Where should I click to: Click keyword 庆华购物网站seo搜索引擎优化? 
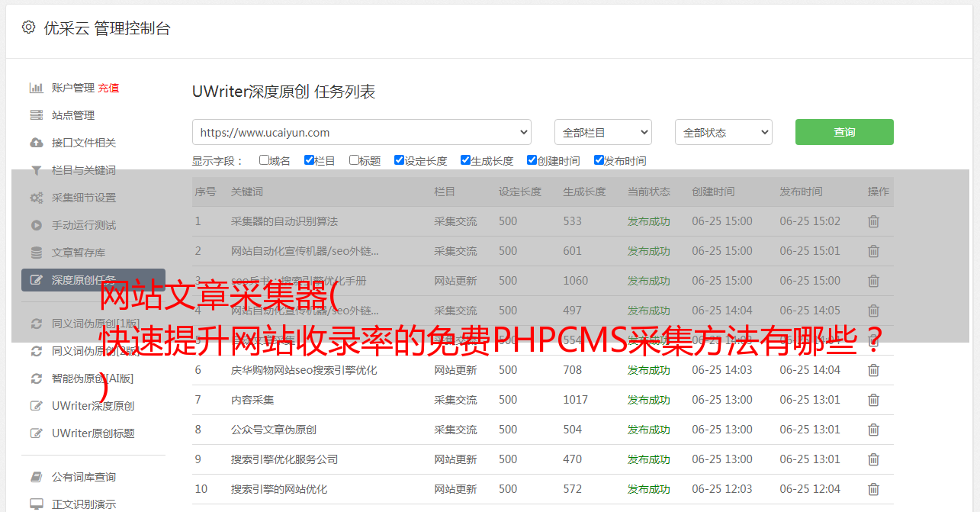click(x=304, y=370)
